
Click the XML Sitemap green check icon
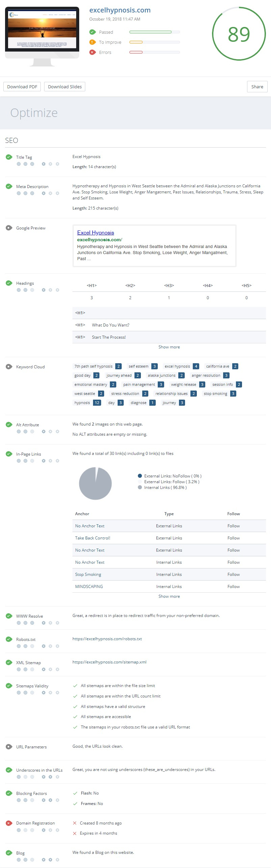tap(9, 662)
